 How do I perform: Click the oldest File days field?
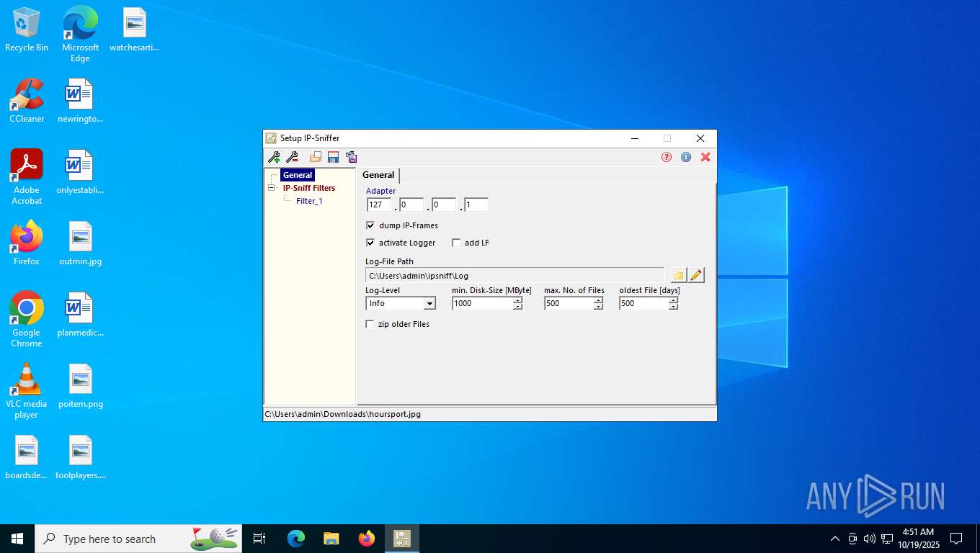[643, 303]
